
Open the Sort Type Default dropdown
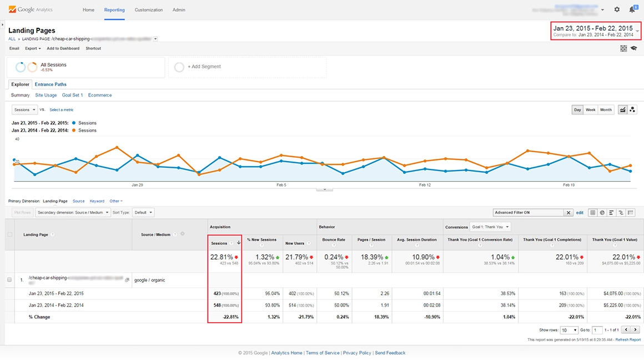(x=143, y=213)
